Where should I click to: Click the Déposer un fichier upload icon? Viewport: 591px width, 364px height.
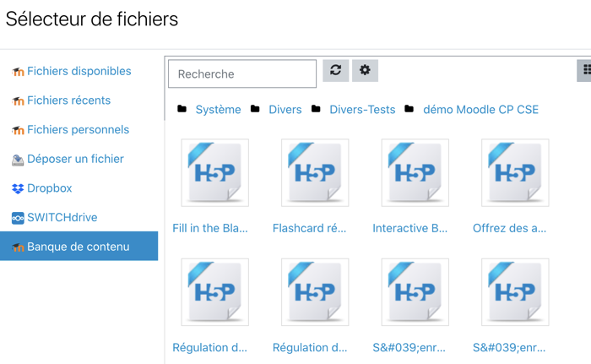point(18,160)
